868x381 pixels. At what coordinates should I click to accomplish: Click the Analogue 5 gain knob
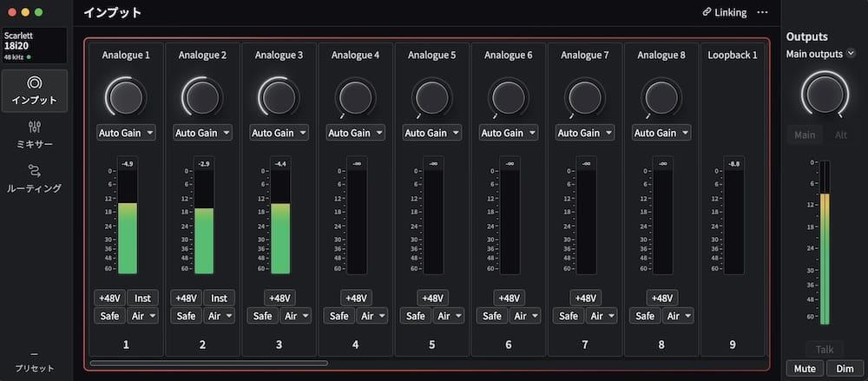tap(431, 96)
